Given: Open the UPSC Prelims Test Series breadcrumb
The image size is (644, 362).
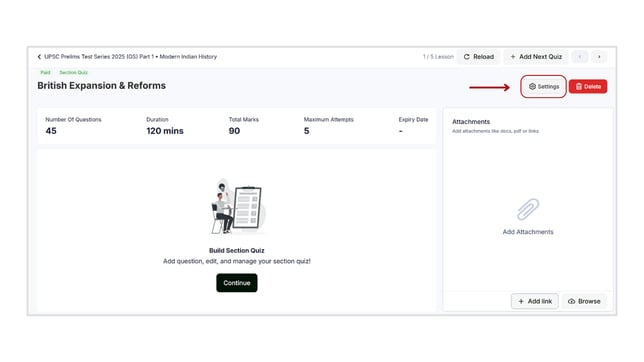Looking at the screenshot, I should (131, 57).
